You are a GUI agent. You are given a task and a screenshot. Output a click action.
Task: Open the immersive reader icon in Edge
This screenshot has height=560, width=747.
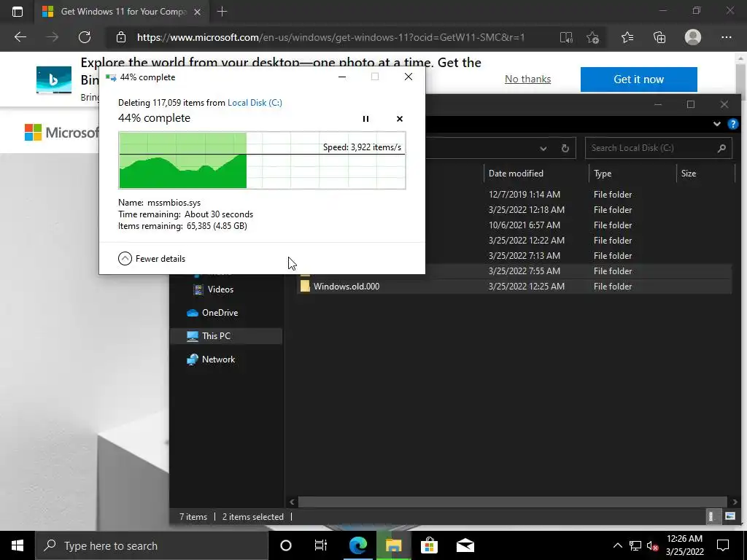566,37
